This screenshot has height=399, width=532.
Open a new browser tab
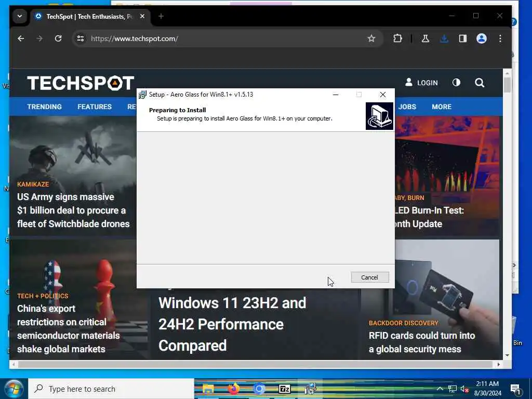161,16
